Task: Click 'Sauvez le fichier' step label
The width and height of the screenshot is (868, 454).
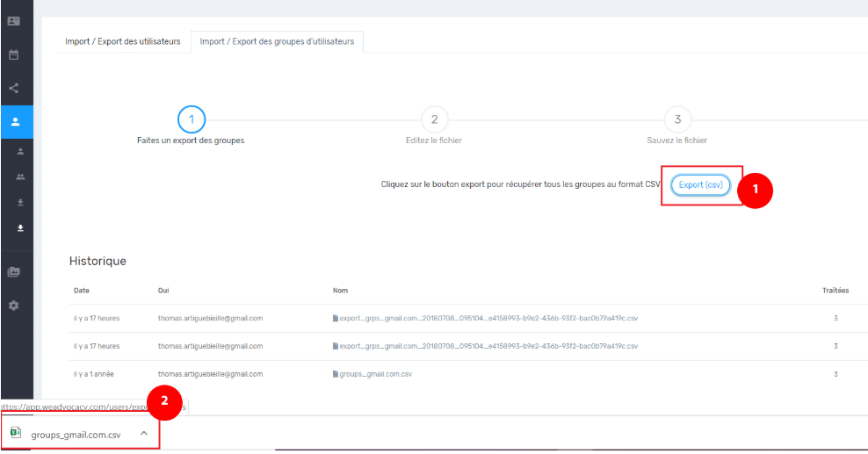Action: (677, 141)
